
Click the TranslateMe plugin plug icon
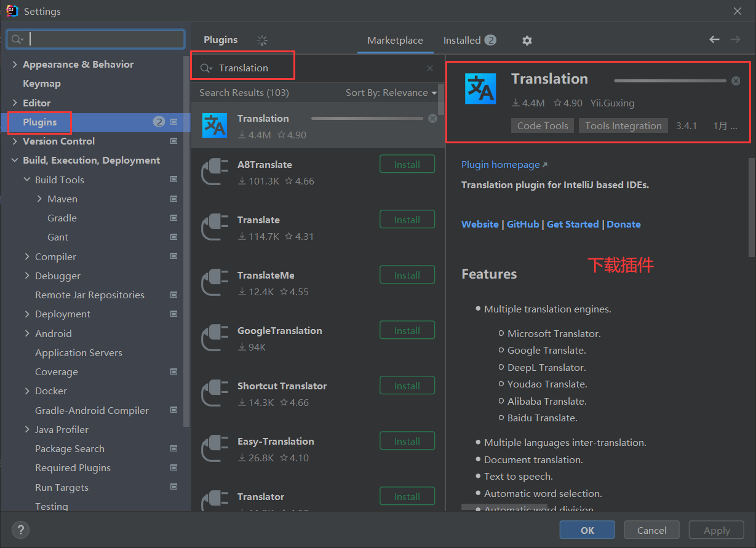click(215, 283)
